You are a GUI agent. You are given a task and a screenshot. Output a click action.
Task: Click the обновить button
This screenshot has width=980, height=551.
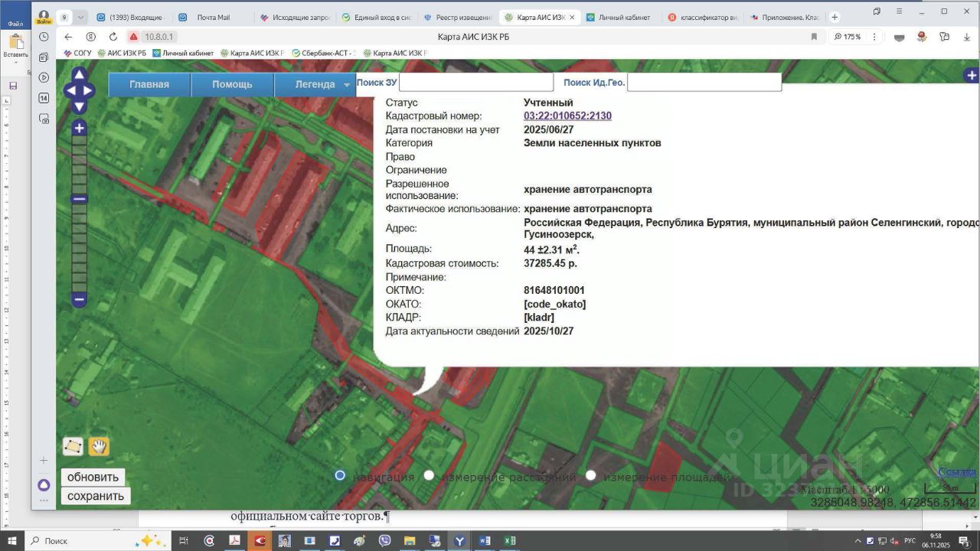[93, 478]
